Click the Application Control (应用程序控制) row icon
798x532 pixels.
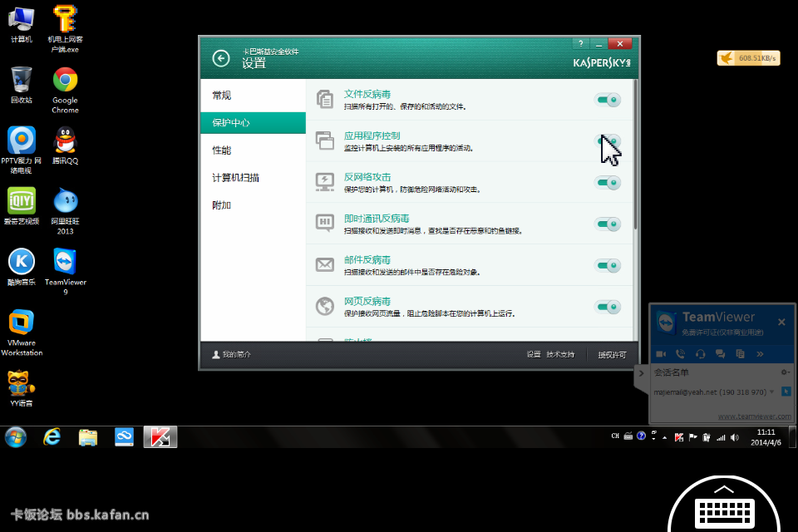(325, 140)
